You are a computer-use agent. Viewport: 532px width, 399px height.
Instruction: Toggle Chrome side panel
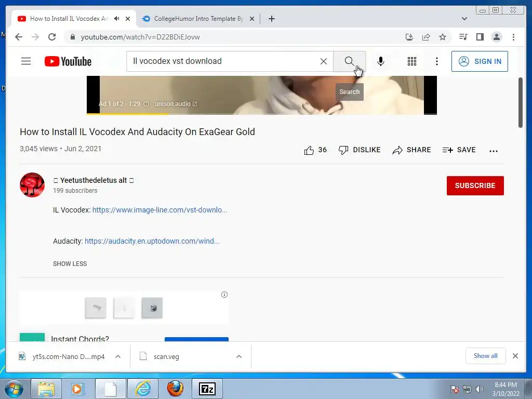coord(480,37)
